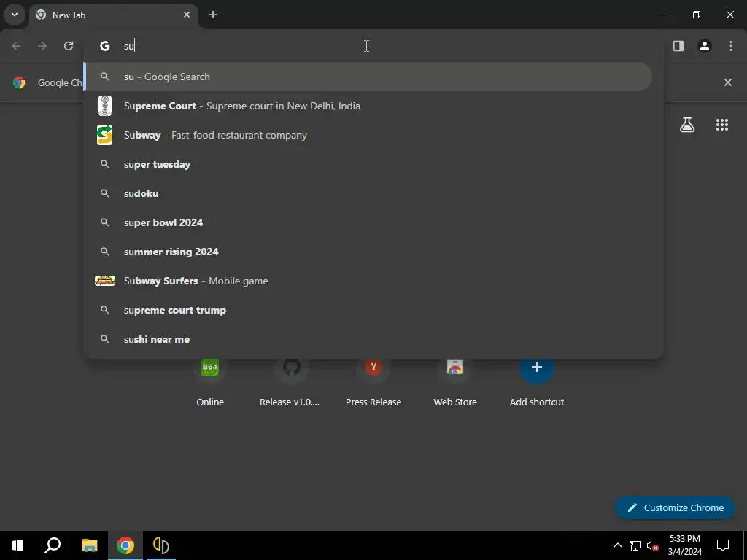Open the Press Release shortcut

[x=373, y=383]
